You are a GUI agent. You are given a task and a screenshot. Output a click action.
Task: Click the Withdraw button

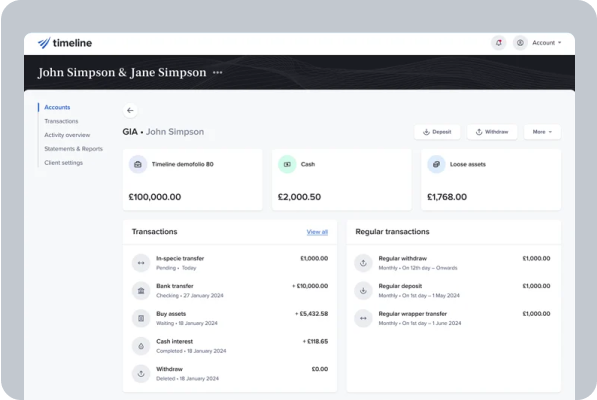click(492, 132)
